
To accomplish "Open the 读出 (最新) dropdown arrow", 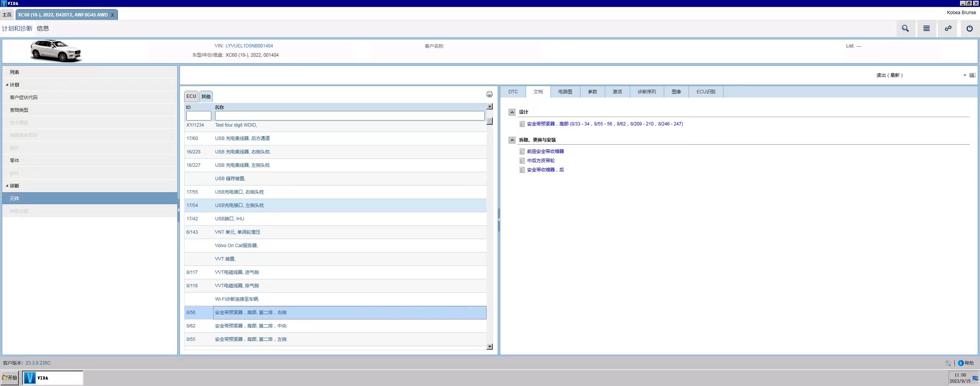I will tap(964, 75).
